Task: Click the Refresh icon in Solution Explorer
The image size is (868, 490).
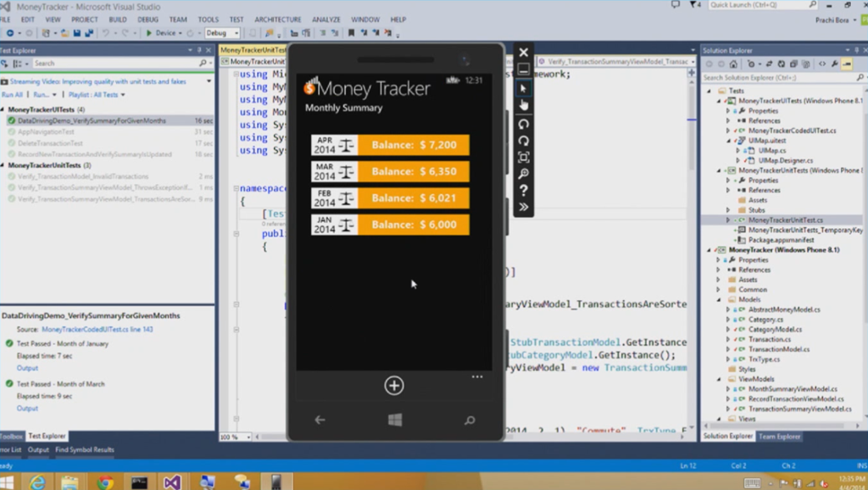Action: click(x=782, y=64)
